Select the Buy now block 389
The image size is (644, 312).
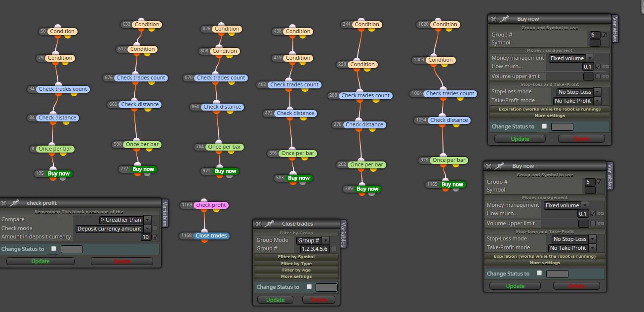pyautogui.click(x=367, y=189)
